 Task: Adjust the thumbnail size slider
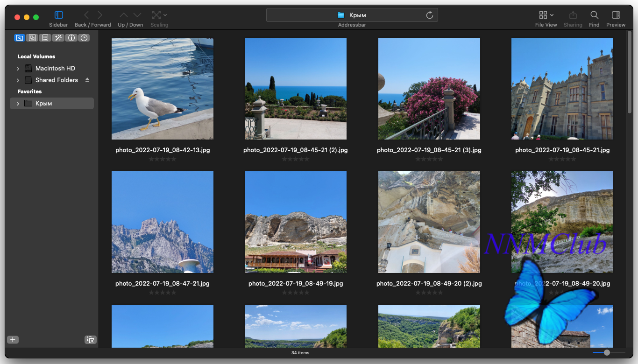pyautogui.click(x=609, y=353)
